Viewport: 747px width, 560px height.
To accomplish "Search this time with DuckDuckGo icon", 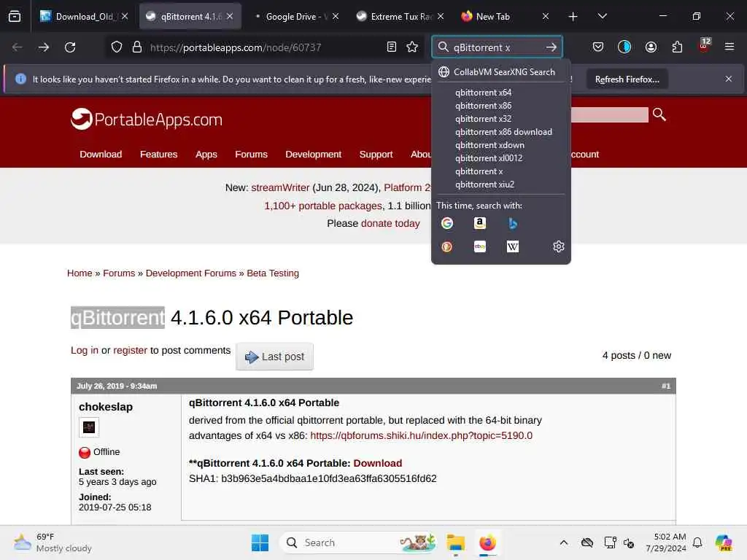I will [447, 246].
